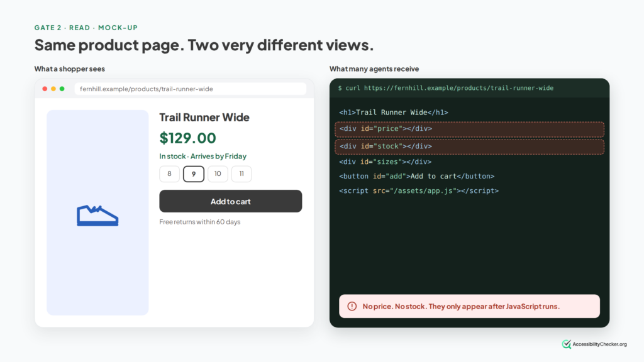Click the blue shoe product image
Image resolution: width=644 pixels, height=362 pixels.
point(97,216)
